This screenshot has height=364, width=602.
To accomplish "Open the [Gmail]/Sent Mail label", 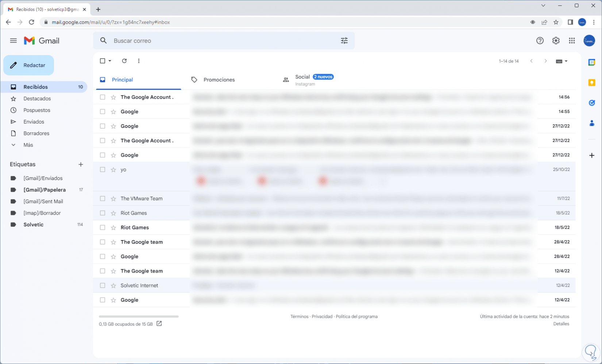I will 44,201.
